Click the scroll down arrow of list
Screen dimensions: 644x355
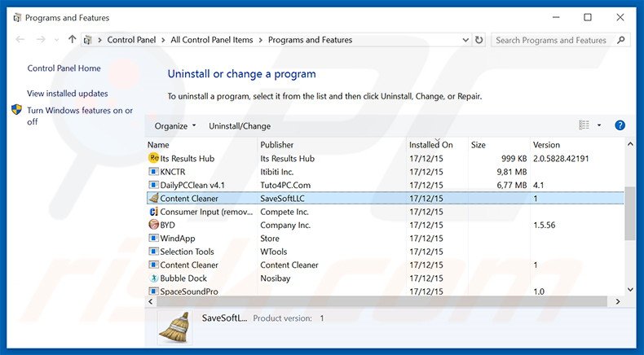point(630,290)
